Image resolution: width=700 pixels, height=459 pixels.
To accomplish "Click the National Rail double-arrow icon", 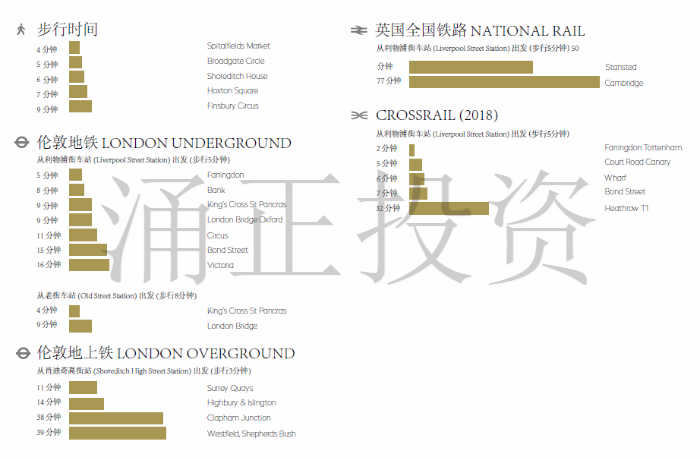I will (x=359, y=30).
